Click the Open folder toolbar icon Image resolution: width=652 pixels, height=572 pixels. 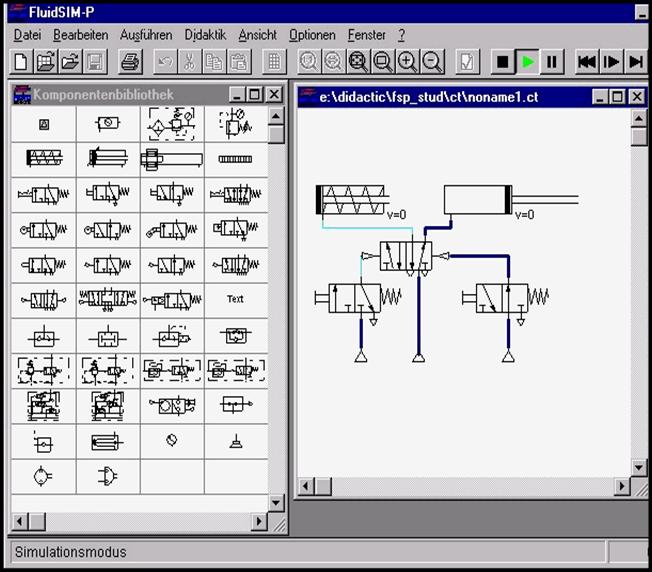[70, 62]
